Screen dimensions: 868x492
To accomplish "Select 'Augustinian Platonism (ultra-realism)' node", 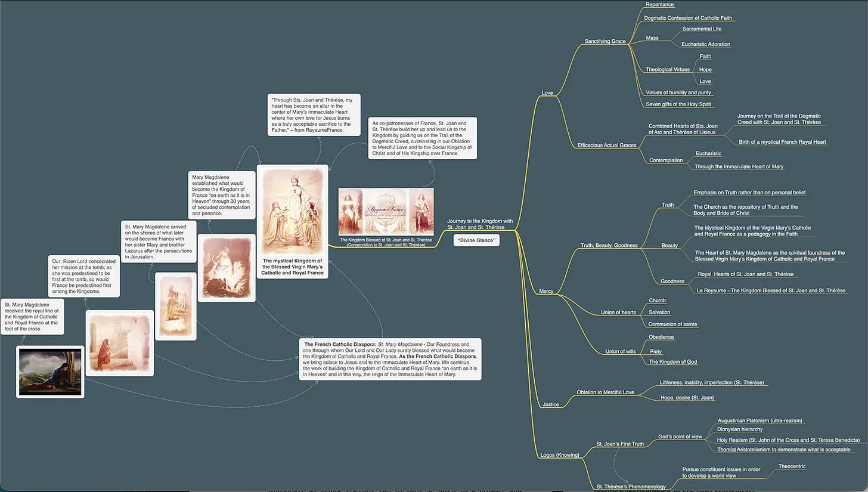I will pos(760,420).
